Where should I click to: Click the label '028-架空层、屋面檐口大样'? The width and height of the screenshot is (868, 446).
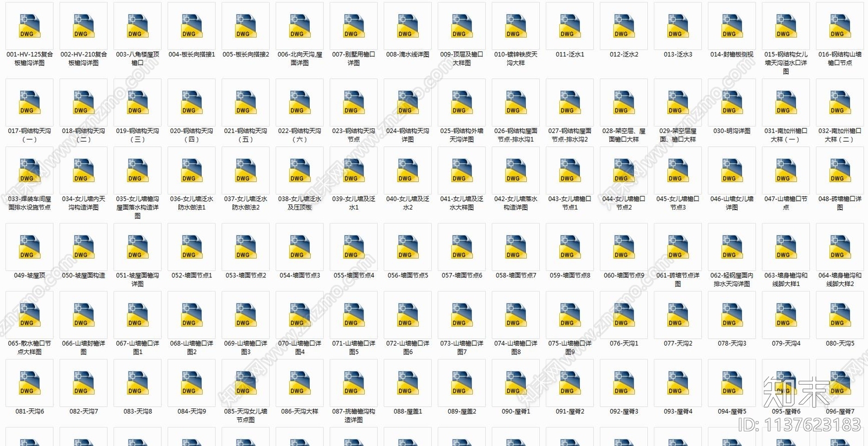[624, 135]
